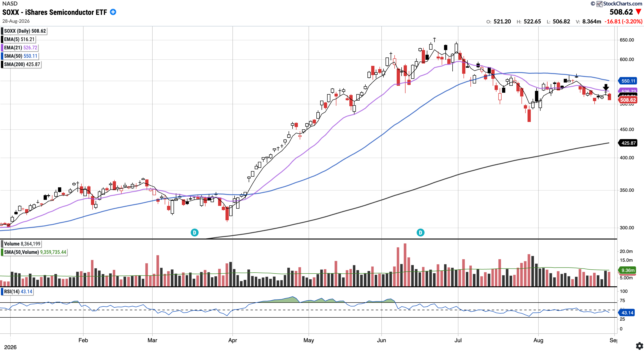Viewport: 644px width, 351px height.
Task: Click the June dividend D marker
Action: click(x=421, y=233)
